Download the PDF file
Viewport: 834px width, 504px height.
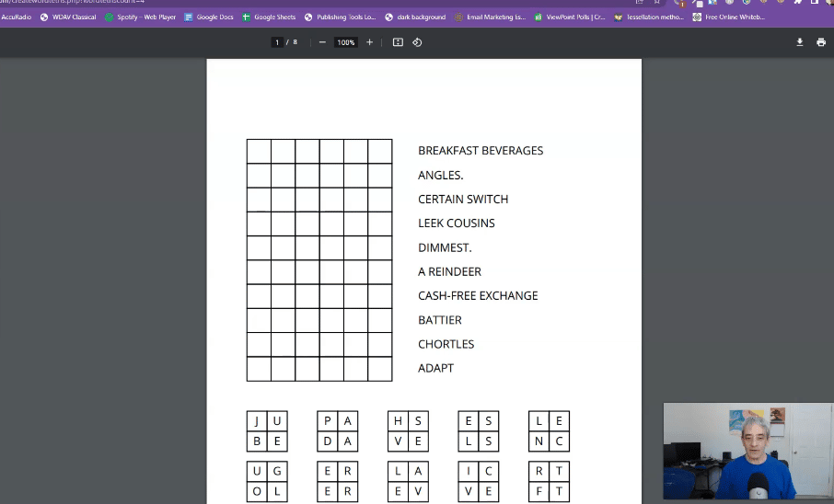coord(799,42)
